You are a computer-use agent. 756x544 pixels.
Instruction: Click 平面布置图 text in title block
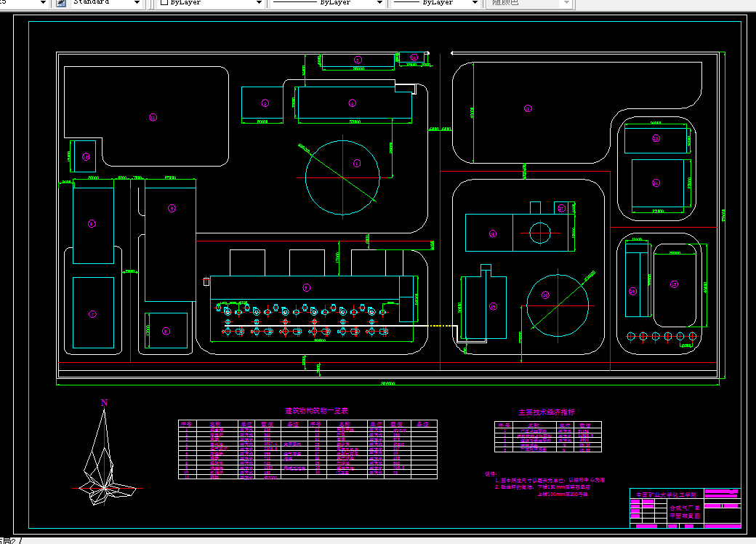pyautogui.click(x=685, y=516)
